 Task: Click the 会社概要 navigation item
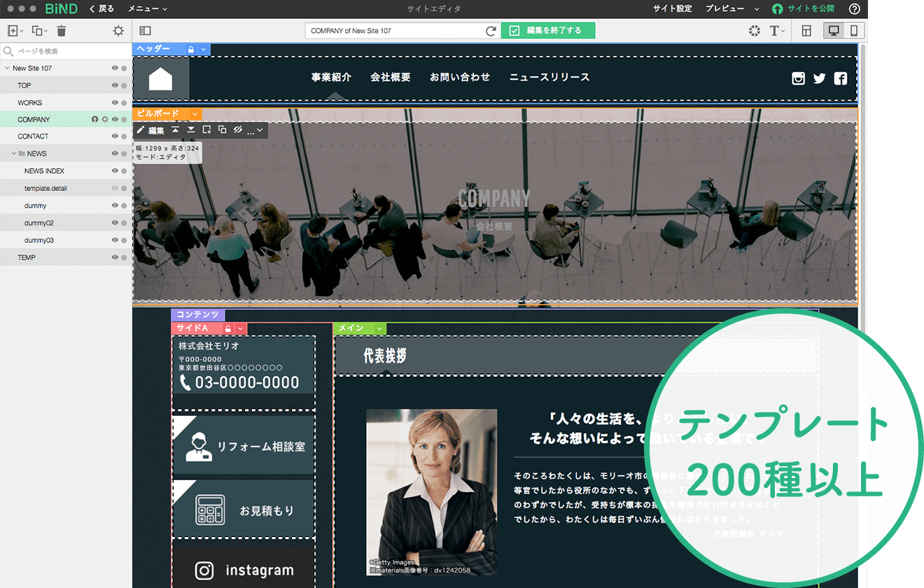coord(391,78)
